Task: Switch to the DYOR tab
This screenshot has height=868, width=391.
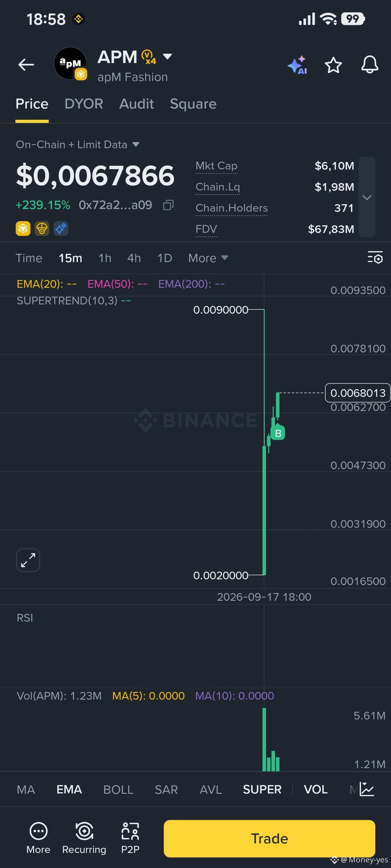Action: (84, 104)
